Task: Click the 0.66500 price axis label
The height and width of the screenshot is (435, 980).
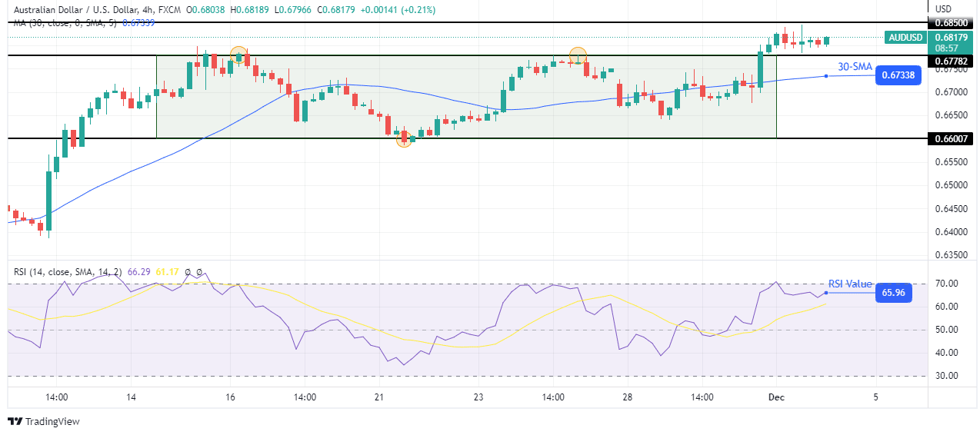Action: tap(950, 115)
